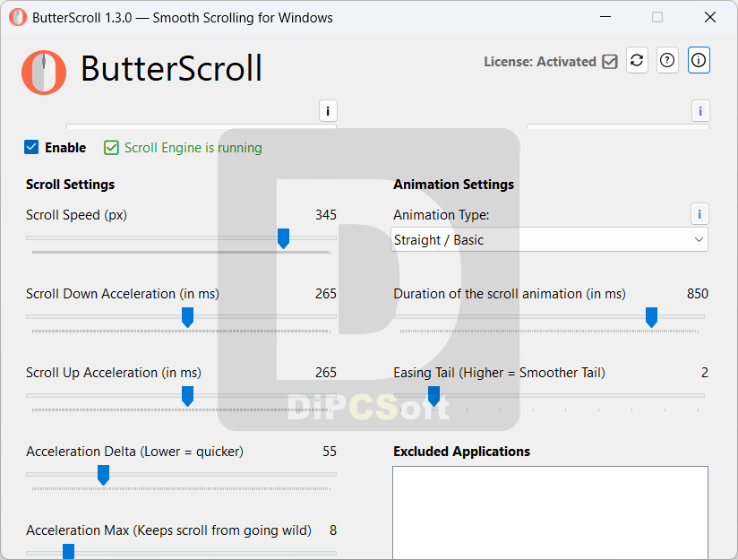Close the ButterScroll window
Screen dimensions: 738x560
click(710, 17)
